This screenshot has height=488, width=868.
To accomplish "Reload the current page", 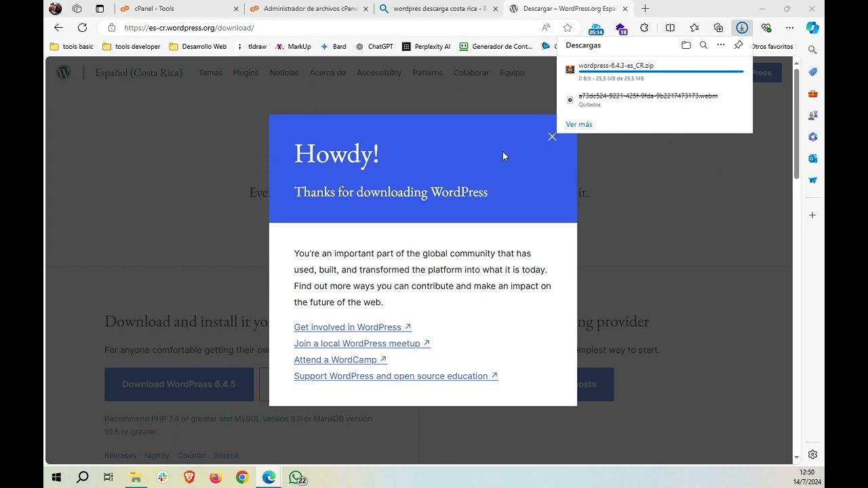I will coord(82,28).
